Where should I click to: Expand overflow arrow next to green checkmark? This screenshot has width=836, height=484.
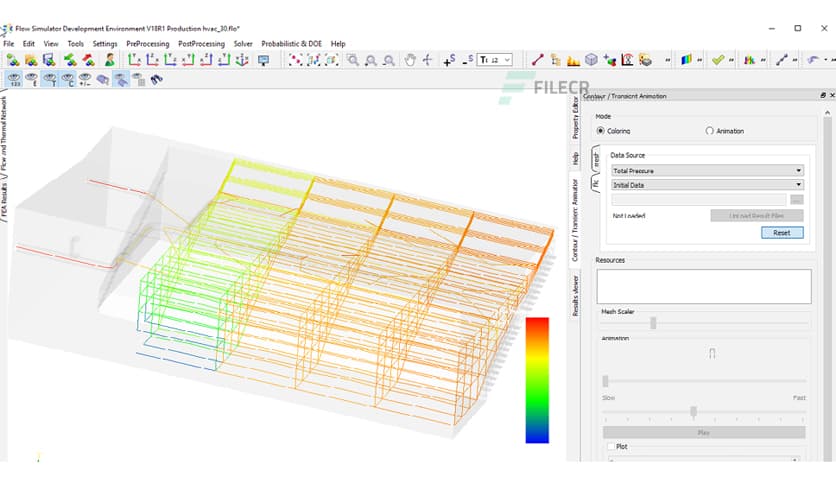(732, 60)
